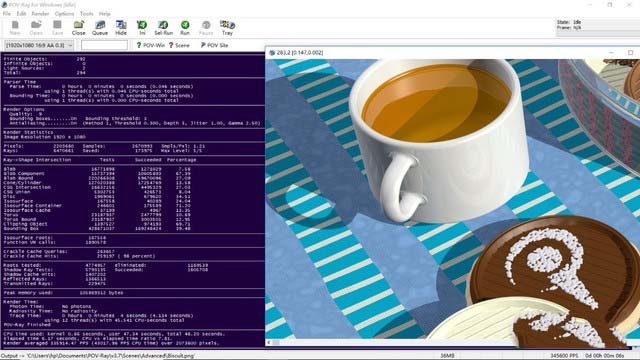Viewport: 640px width, 360px height.
Task: Click the 'Peak memory used' line
Action: 63,293
